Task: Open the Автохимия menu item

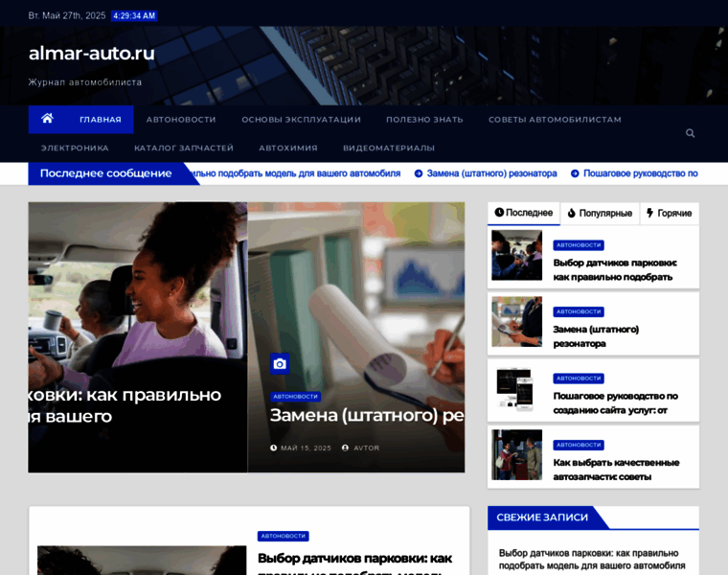Action: click(288, 148)
